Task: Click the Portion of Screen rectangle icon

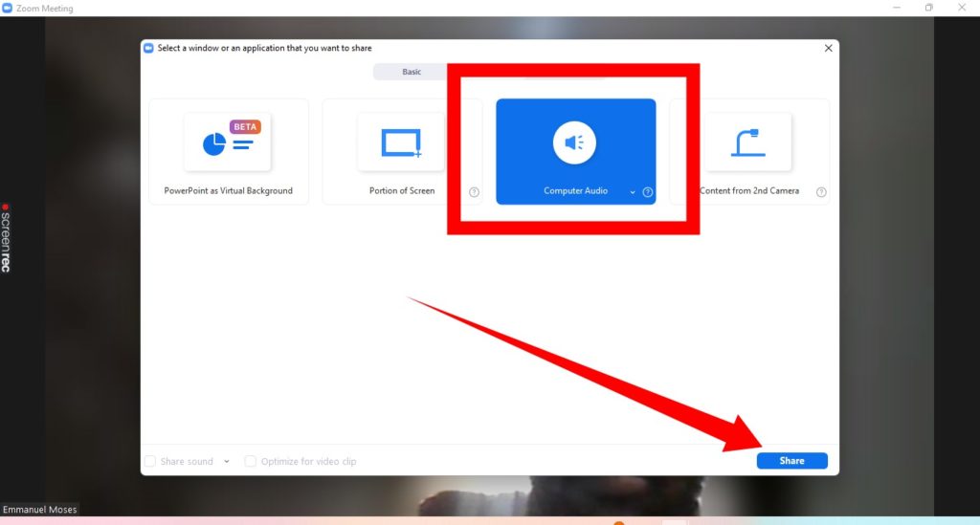Action: [401, 142]
